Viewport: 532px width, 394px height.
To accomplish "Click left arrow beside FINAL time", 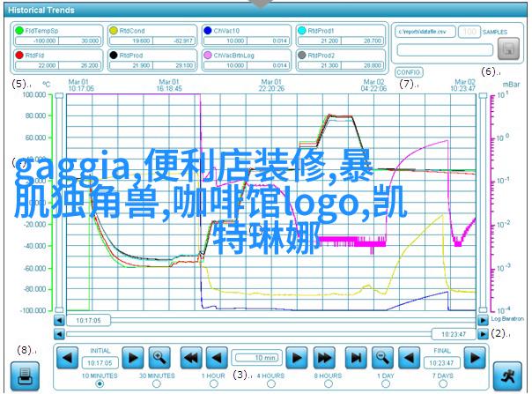I will pos(409,357).
